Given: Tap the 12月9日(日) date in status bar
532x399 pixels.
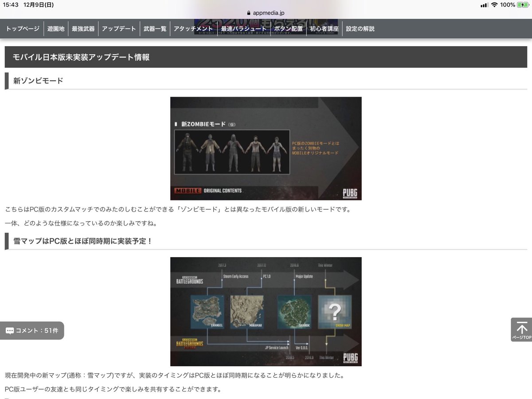Looking at the screenshot, I should click(x=38, y=5).
